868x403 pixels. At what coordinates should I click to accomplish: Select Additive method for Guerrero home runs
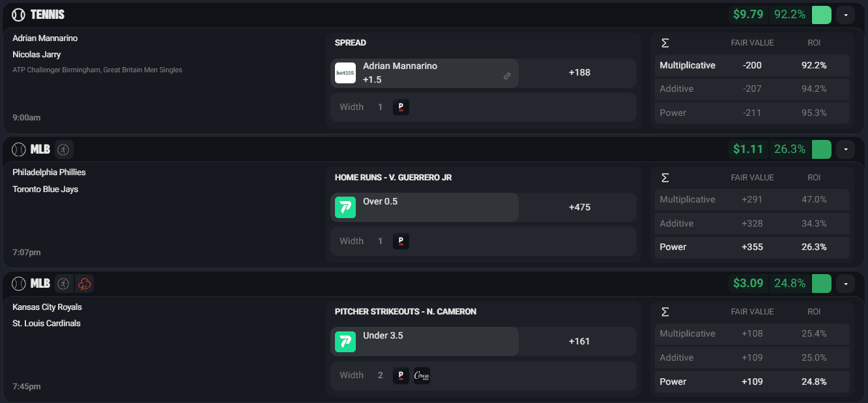pos(752,223)
